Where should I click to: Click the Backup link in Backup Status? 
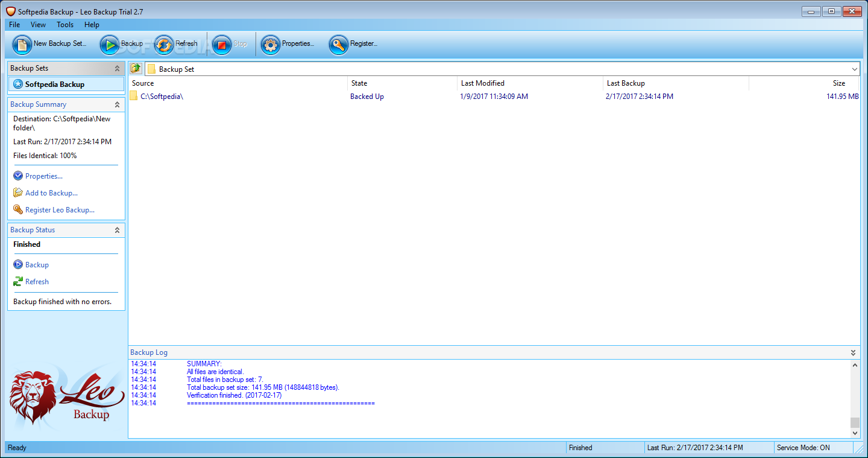(37, 265)
